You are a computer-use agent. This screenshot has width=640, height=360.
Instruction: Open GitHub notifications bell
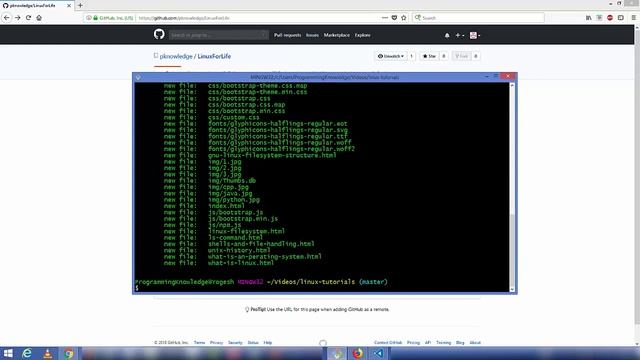pos(447,36)
